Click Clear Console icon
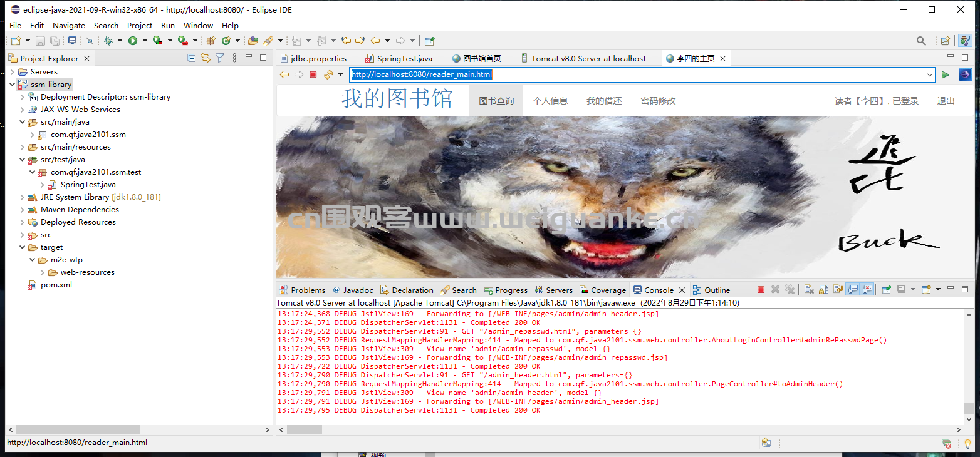The width and height of the screenshot is (980, 457). (809, 290)
